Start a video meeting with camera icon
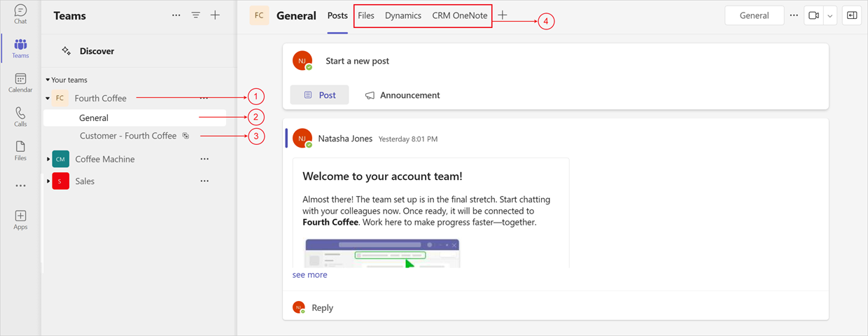The height and width of the screenshot is (336, 868). (x=813, y=15)
